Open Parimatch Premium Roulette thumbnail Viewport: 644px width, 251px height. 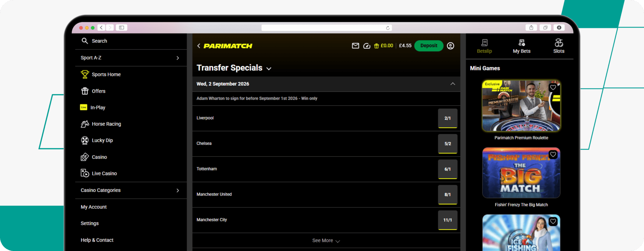click(521, 106)
